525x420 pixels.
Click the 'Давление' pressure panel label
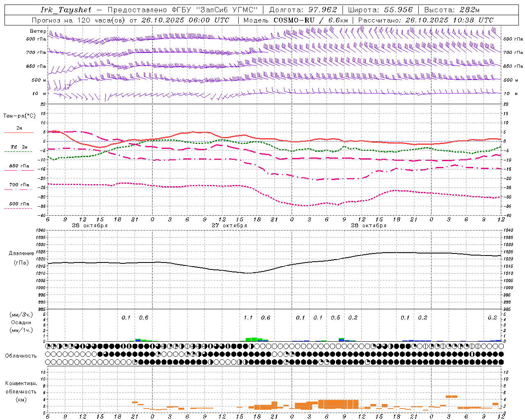pos(21,253)
